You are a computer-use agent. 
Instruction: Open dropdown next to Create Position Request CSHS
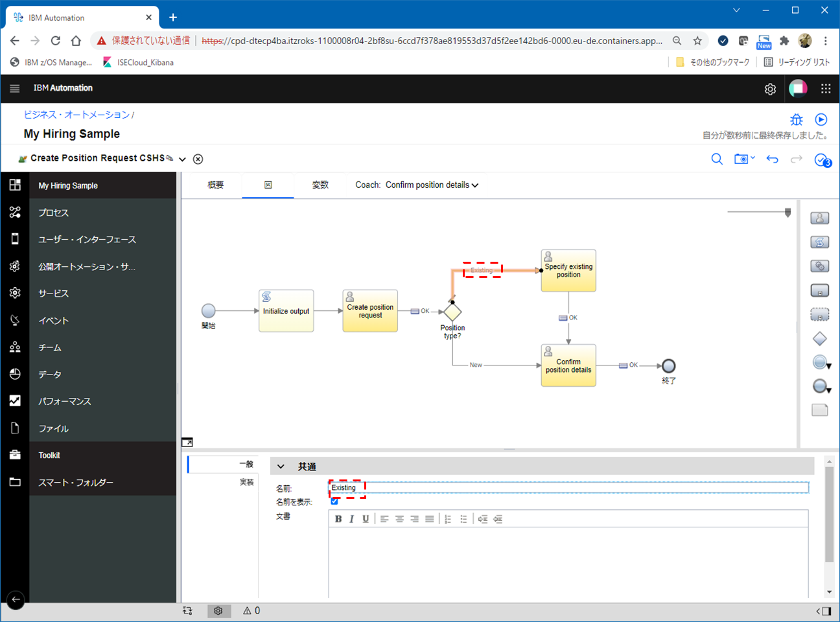(182, 159)
